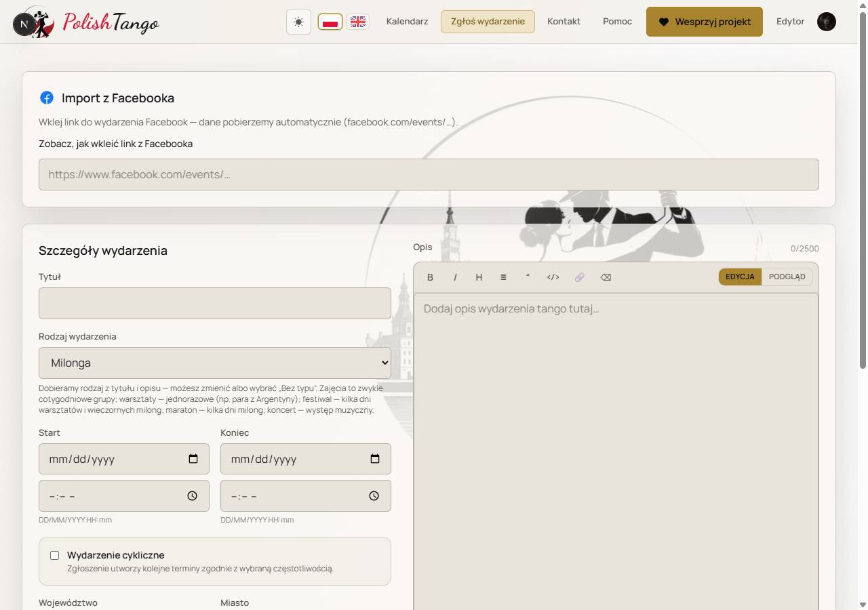Clear formatting with eraser icon

pyautogui.click(x=606, y=277)
